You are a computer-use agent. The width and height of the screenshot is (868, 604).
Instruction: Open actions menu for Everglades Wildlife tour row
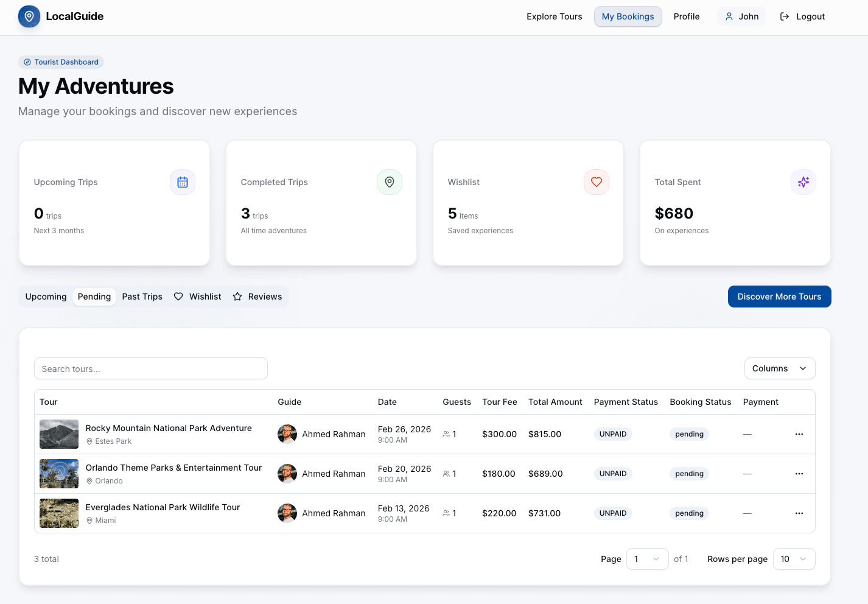coord(799,513)
